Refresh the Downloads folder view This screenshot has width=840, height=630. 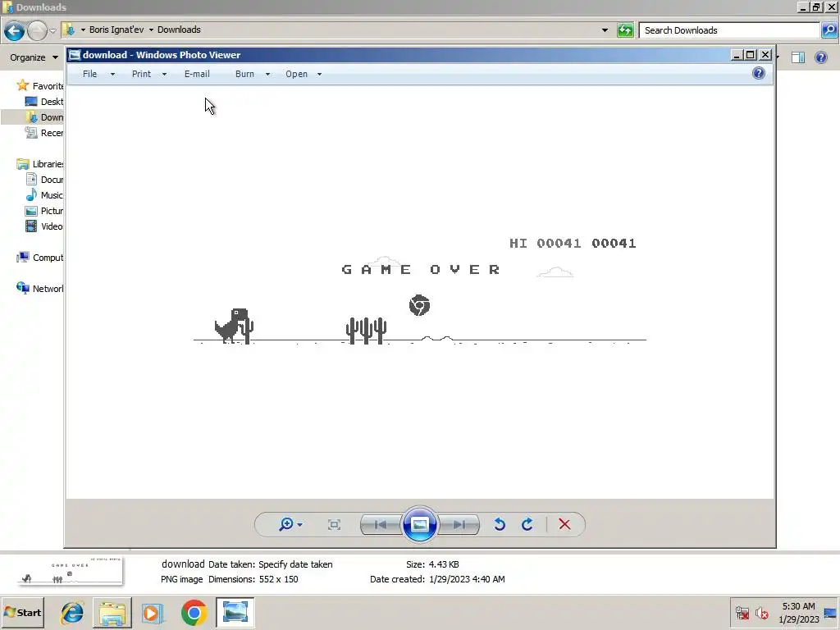pos(625,30)
